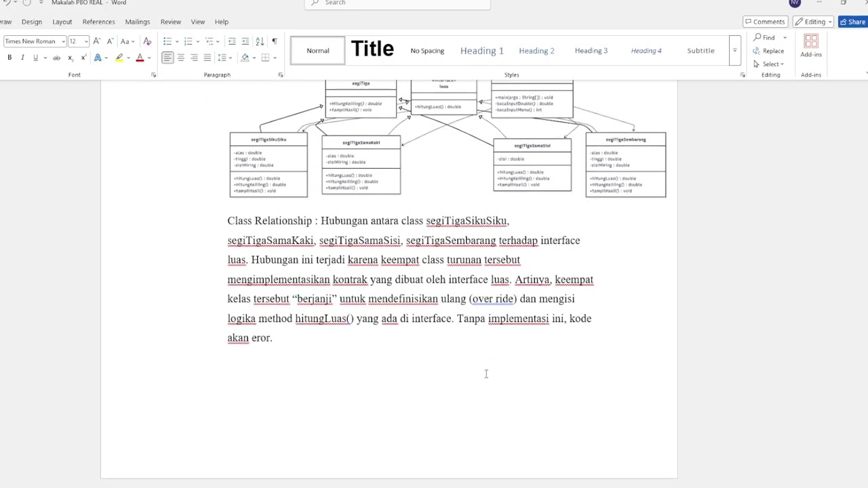Screen dimensions: 868x488
Task: Apply red font color
Action: point(140,58)
